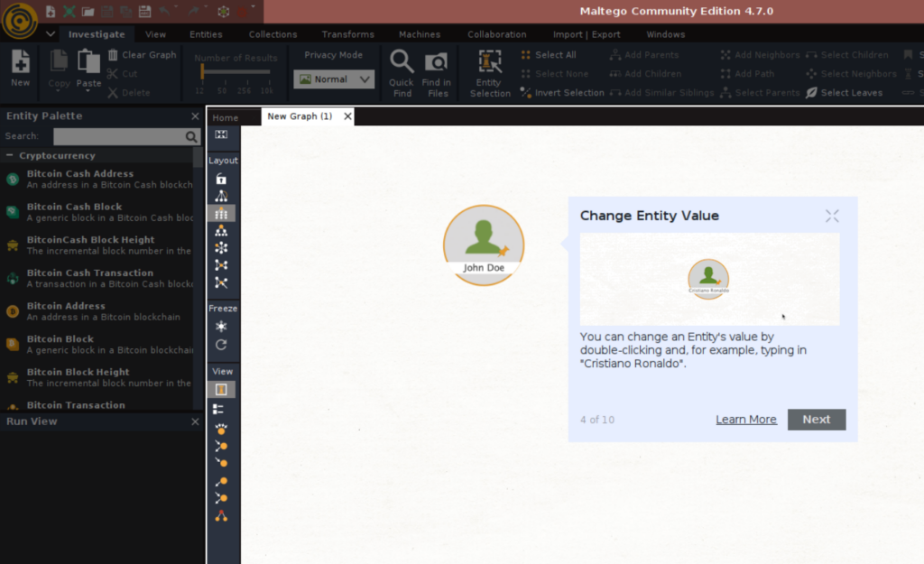Open the Collections ribbon tab
This screenshot has width=924, height=564.
click(273, 34)
